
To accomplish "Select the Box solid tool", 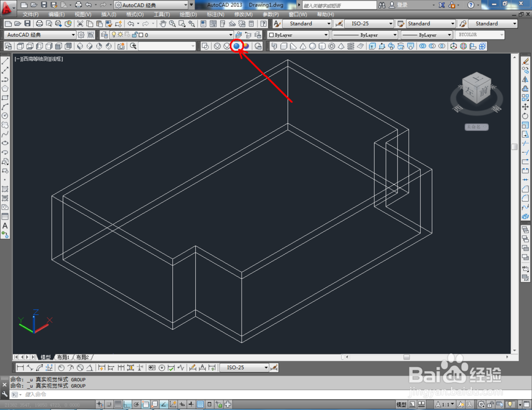I will [284, 46].
